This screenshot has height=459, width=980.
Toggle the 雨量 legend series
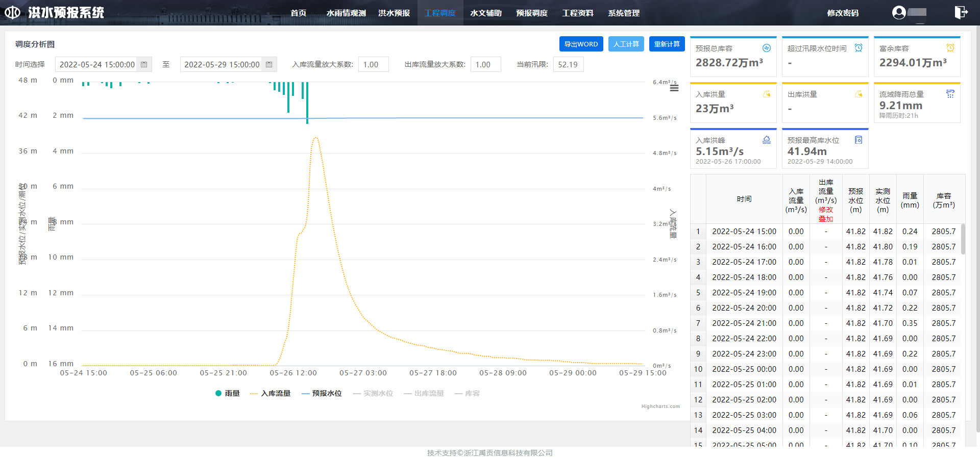(x=228, y=393)
